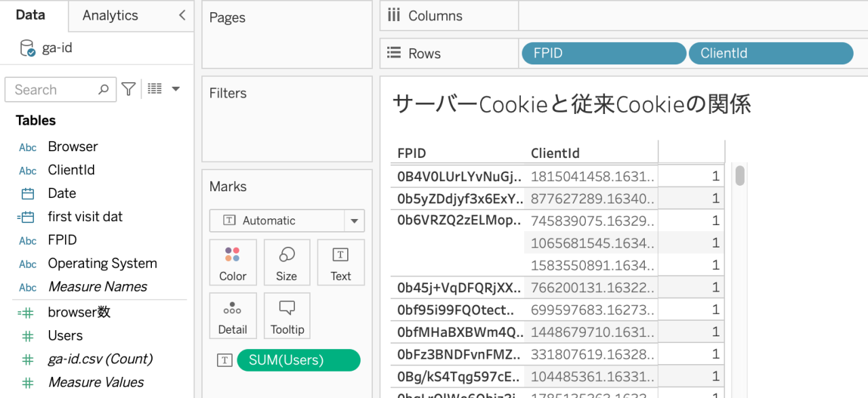Click the list view icon in Data pane
Screen dimensions: 868x398
click(155, 89)
